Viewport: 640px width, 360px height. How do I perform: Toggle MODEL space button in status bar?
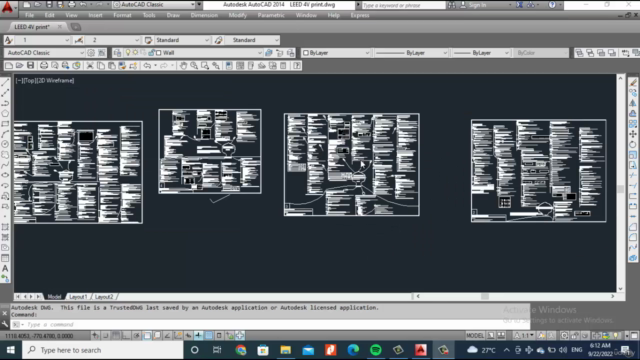pyautogui.click(x=475, y=336)
